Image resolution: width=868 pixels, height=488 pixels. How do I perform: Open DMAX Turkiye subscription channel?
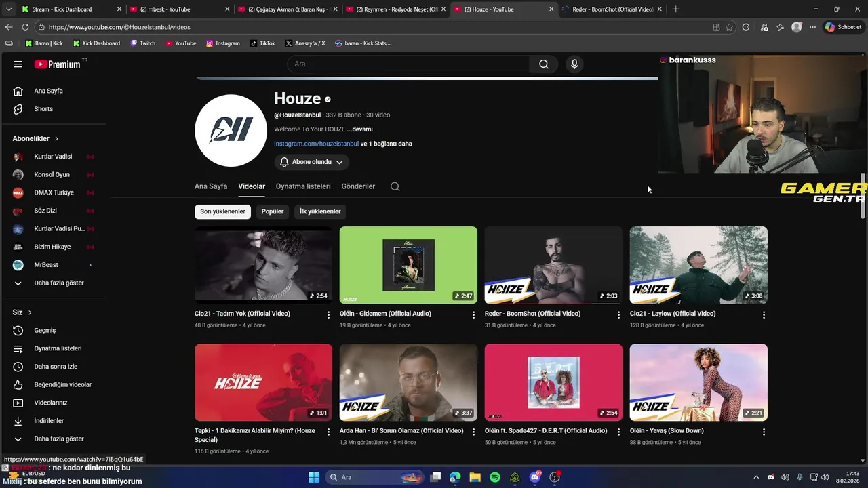click(x=54, y=192)
